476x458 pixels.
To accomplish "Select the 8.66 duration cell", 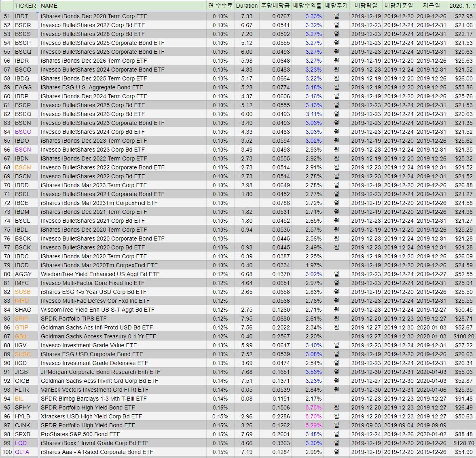I will [x=247, y=443].
